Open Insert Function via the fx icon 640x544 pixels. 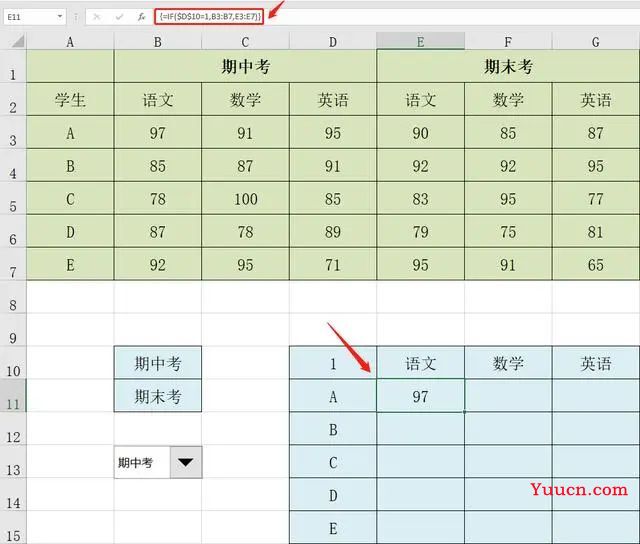[141, 17]
